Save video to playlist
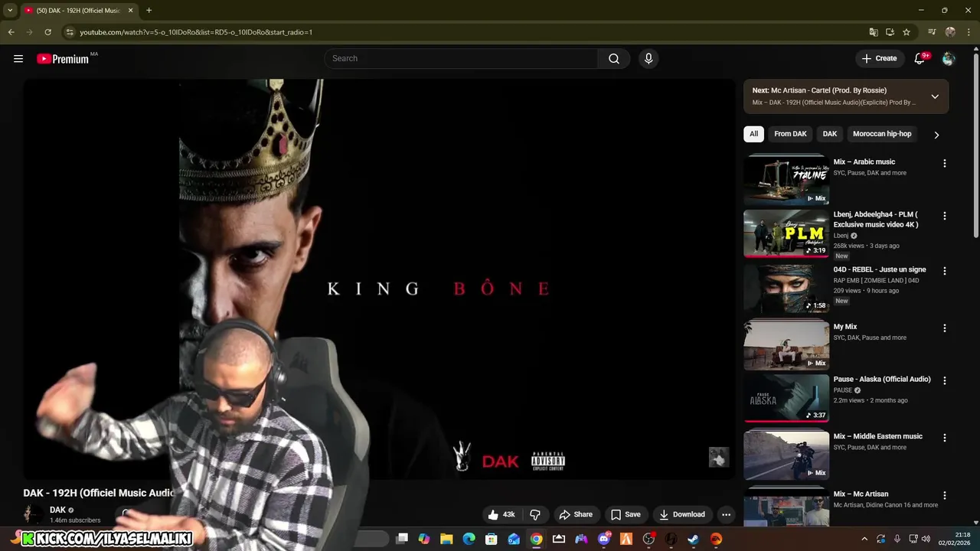 626,514
